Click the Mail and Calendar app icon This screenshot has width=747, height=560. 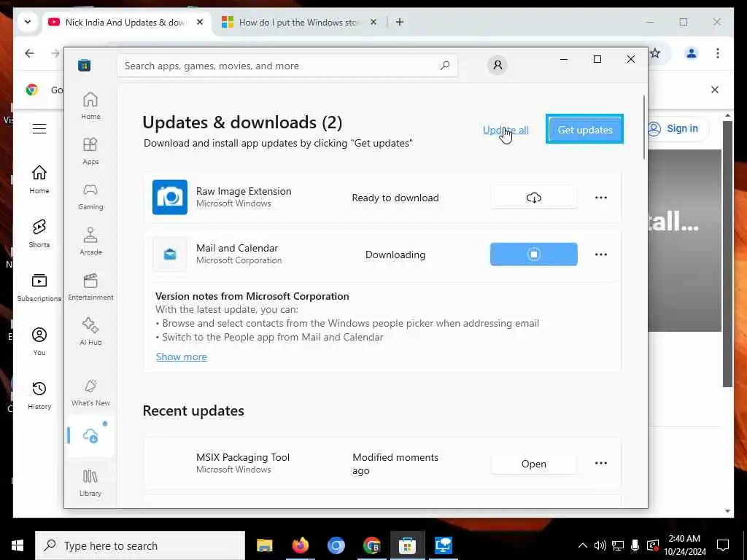pyautogui.click(x=170, y=254)
